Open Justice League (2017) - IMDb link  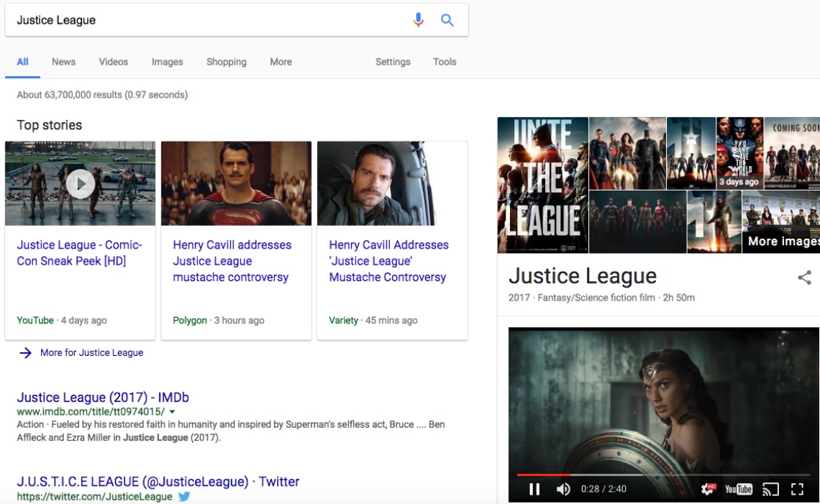pos(103,397)
